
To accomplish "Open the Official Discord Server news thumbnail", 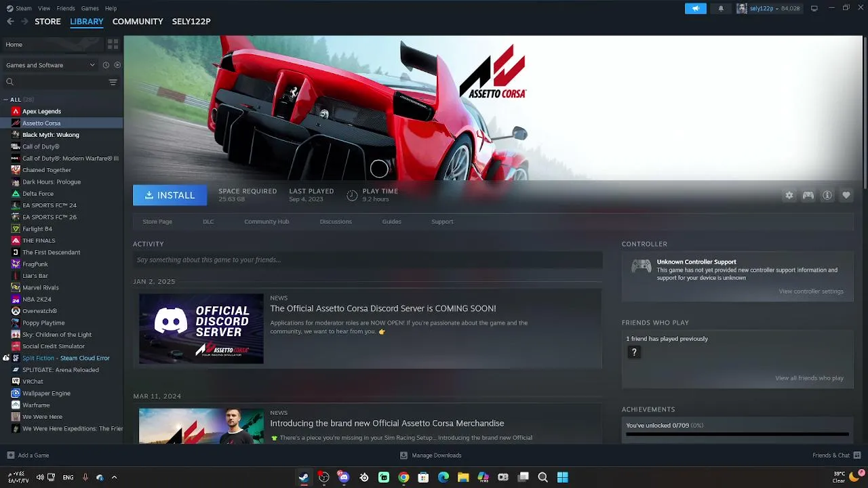I will coord(201,329).
